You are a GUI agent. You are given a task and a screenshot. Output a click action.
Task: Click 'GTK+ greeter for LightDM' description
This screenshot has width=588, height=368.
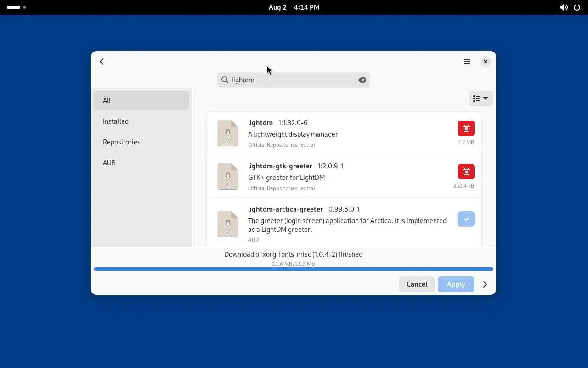tap(287, 178)
